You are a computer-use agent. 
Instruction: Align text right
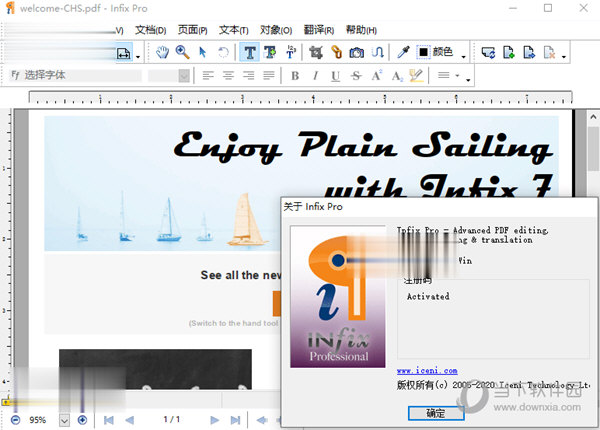pyautogui.click(x=249, y=75)
